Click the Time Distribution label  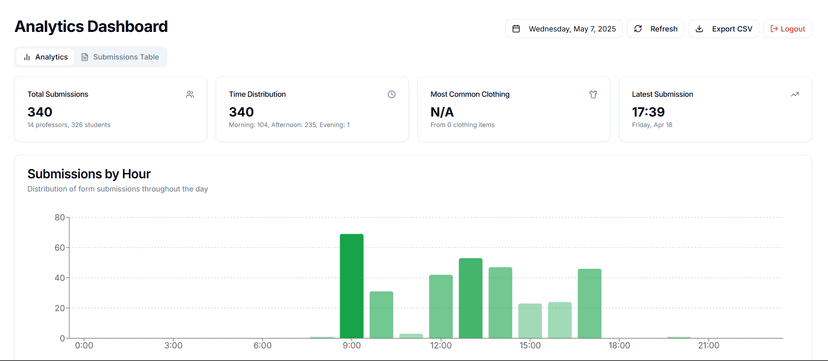pyautogui.click(x=257, y=94)
